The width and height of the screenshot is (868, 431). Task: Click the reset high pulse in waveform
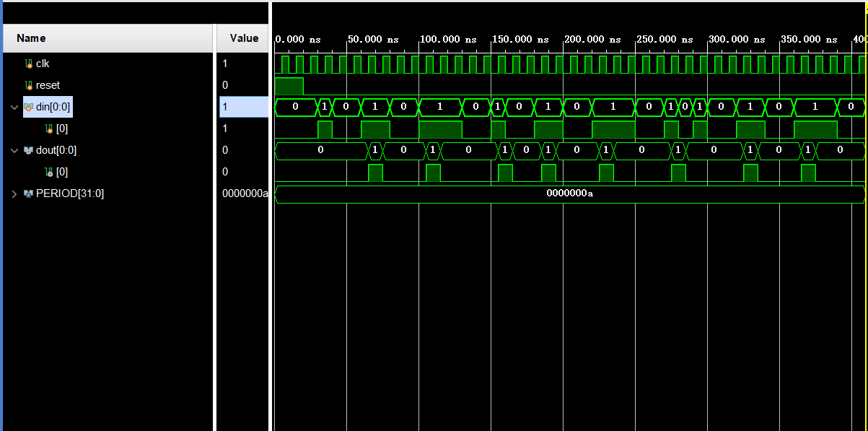click(289, 86)
